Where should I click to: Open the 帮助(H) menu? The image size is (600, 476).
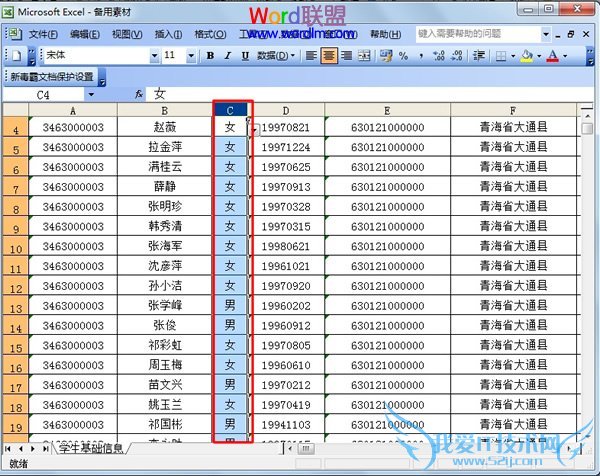pos(386,34)
